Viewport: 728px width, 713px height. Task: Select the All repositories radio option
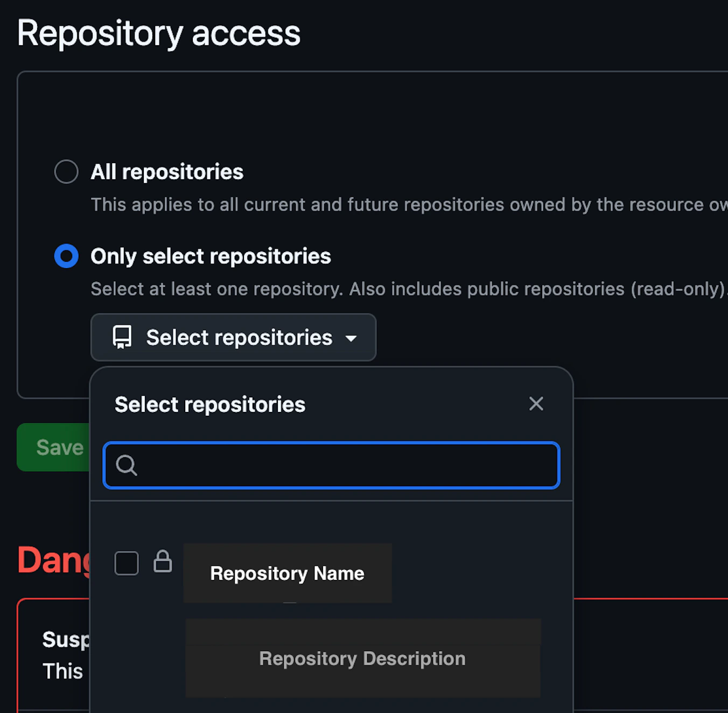[x=66, y=171]
